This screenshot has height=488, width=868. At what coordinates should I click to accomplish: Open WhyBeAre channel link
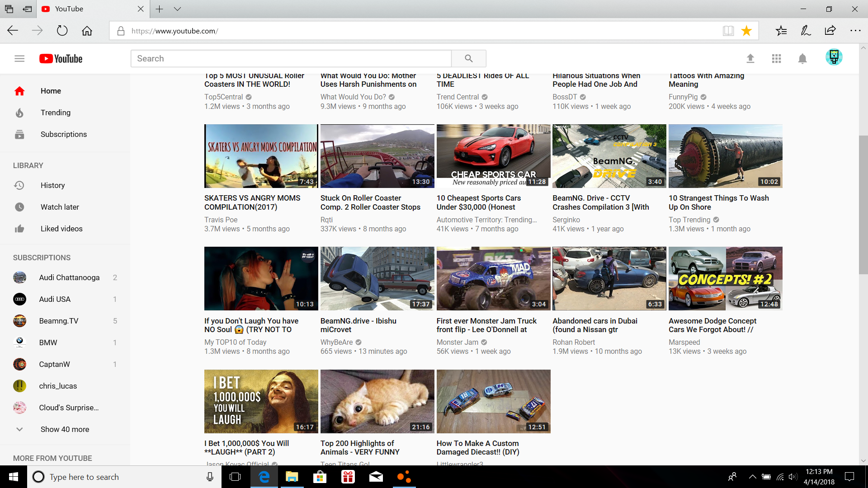tap(336, 343)
